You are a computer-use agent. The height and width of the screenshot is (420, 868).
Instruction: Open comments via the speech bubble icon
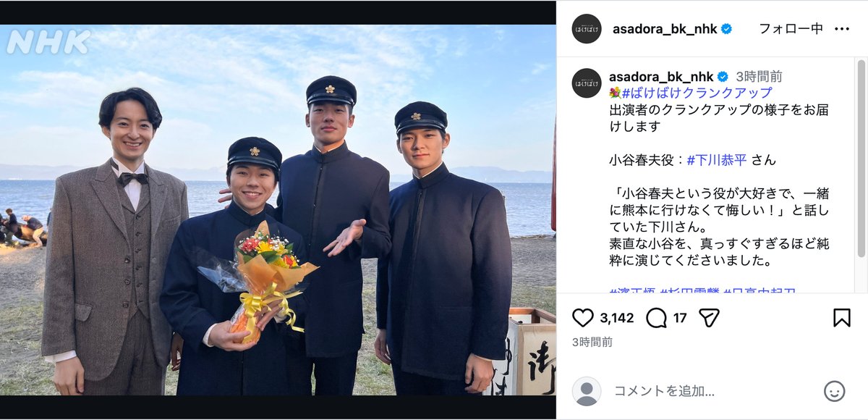656,318
